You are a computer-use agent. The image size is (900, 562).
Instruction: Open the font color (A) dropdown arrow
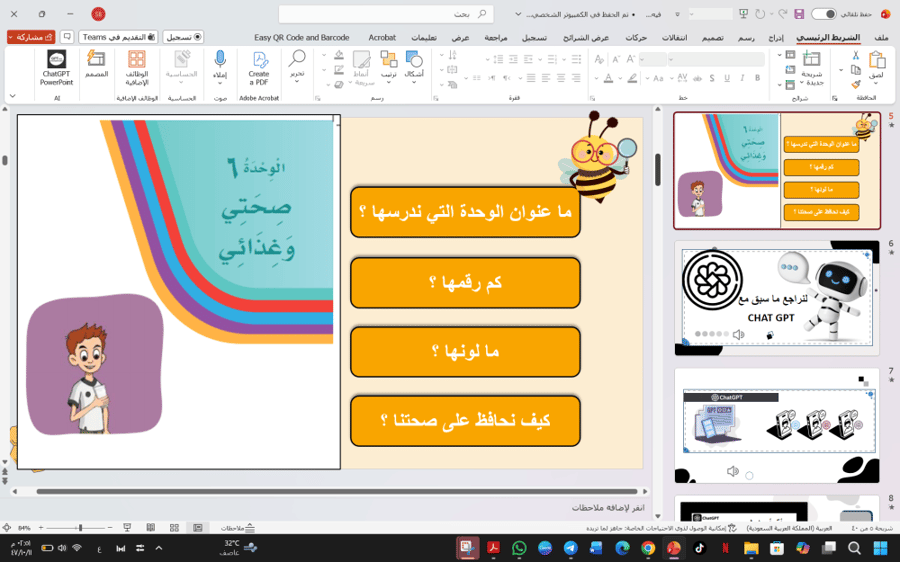596,79
